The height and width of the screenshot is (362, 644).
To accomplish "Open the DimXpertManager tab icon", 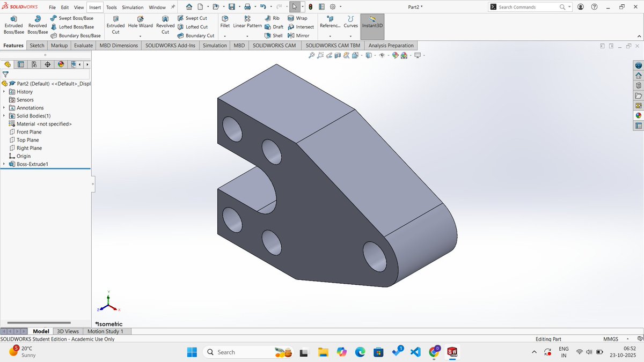I will (47, 64).
